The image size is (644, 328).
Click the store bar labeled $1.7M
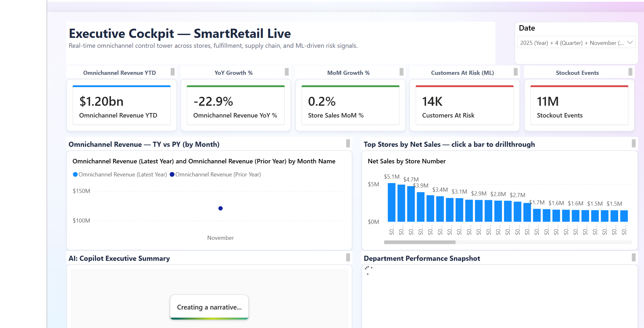click(x=537, y=215)
